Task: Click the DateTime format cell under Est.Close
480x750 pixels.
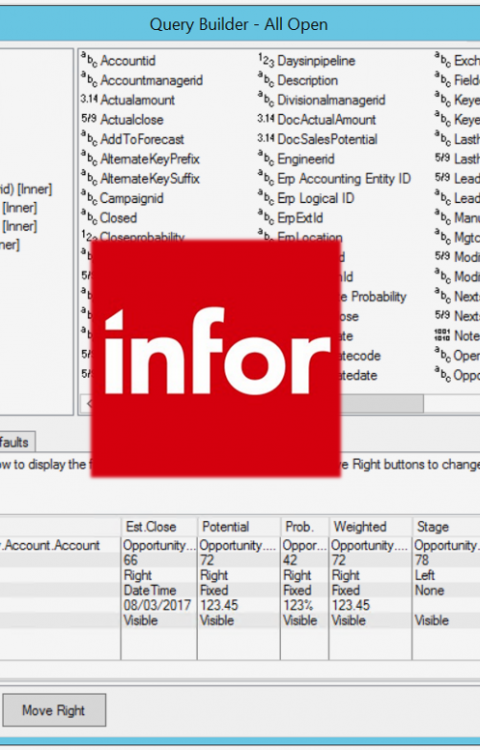Action: click(x=150, y=590)
